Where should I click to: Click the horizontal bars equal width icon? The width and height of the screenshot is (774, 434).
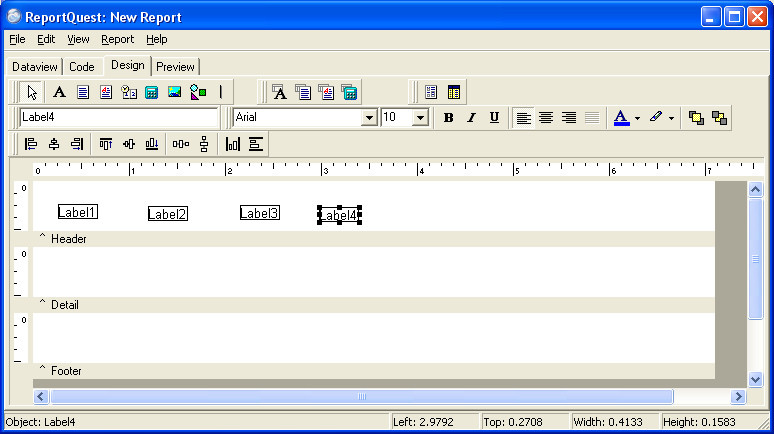[x=256, y=144]
